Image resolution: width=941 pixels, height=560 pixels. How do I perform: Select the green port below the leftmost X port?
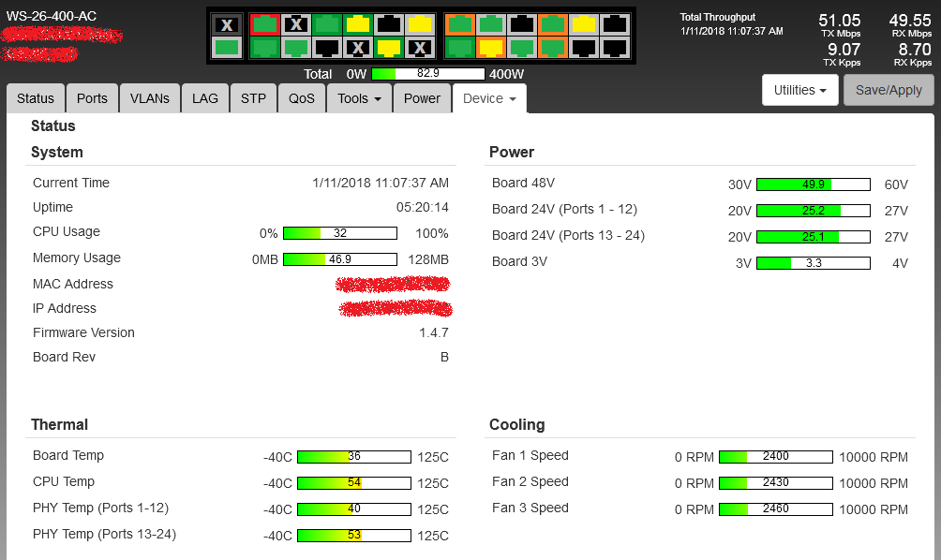(x=226, y=47)
